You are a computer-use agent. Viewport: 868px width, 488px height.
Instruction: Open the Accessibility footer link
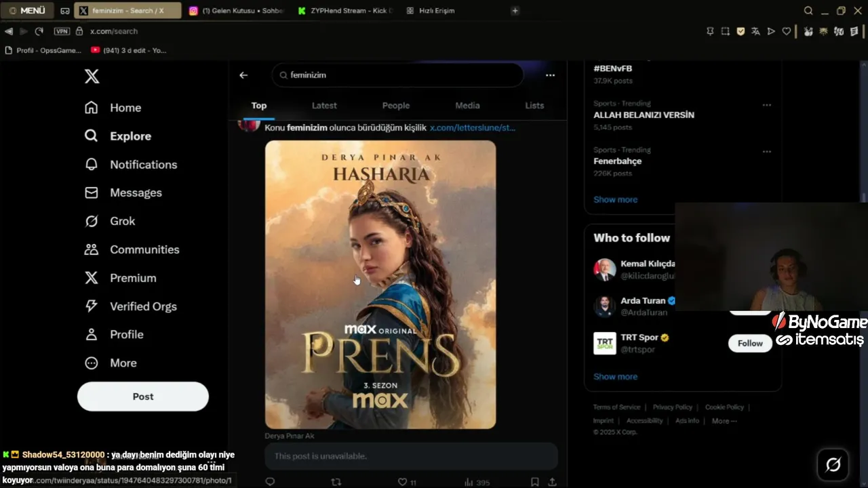(644, 421)
